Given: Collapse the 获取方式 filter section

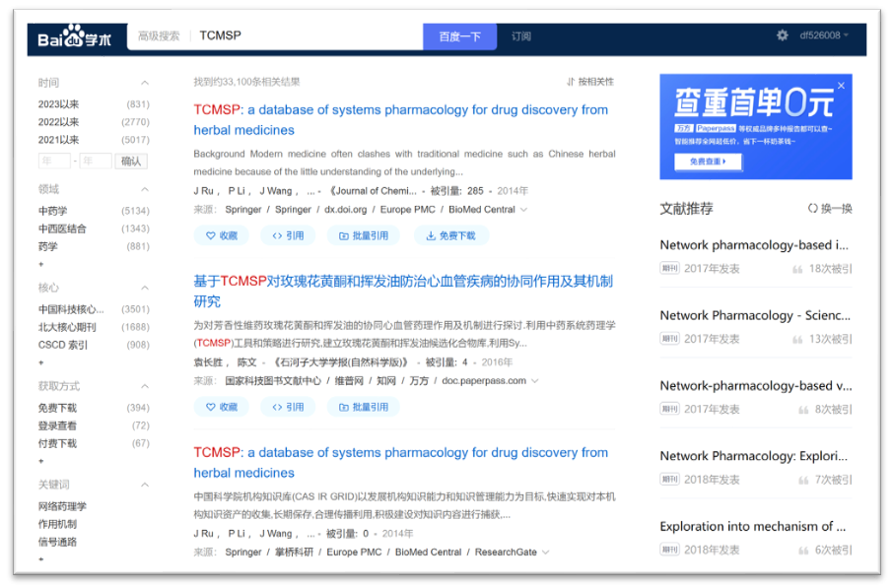Looking at the screenshot, I should [145, 386].
